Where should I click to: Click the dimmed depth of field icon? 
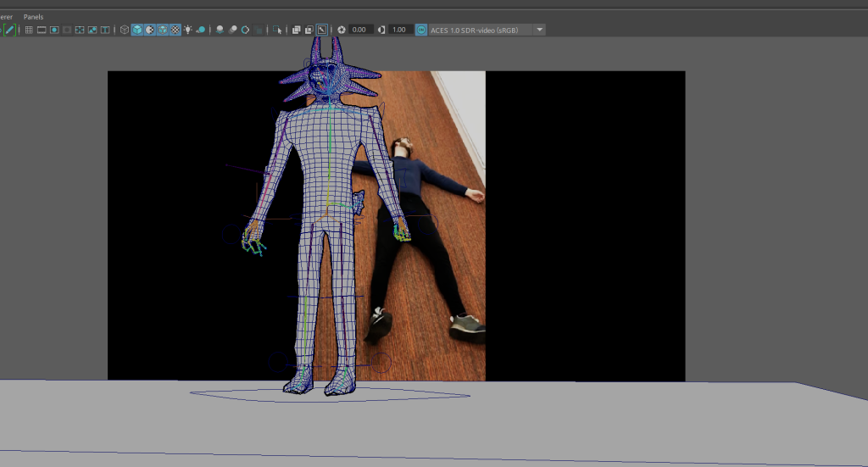(258, 30)
